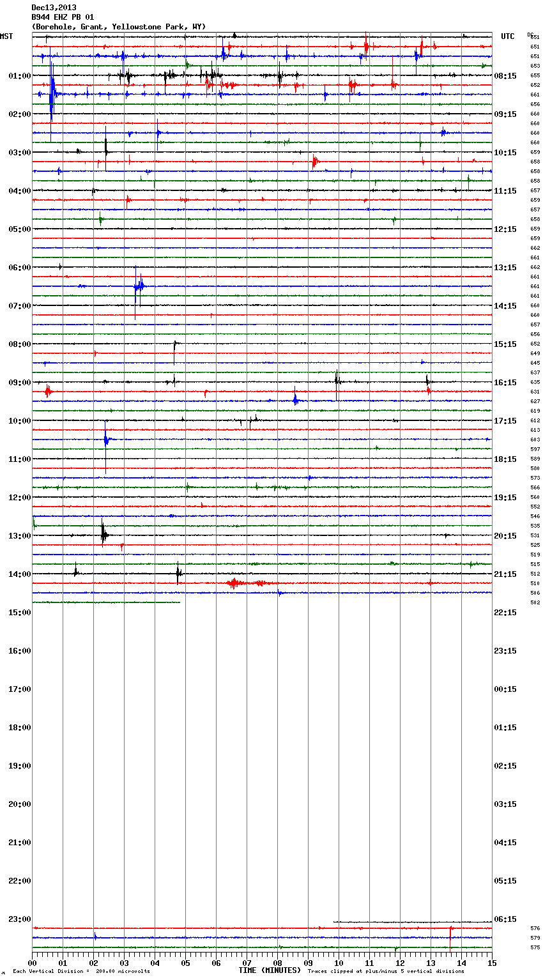
Task: Select the 03:00 MST time label
Action: coord(19,153)
